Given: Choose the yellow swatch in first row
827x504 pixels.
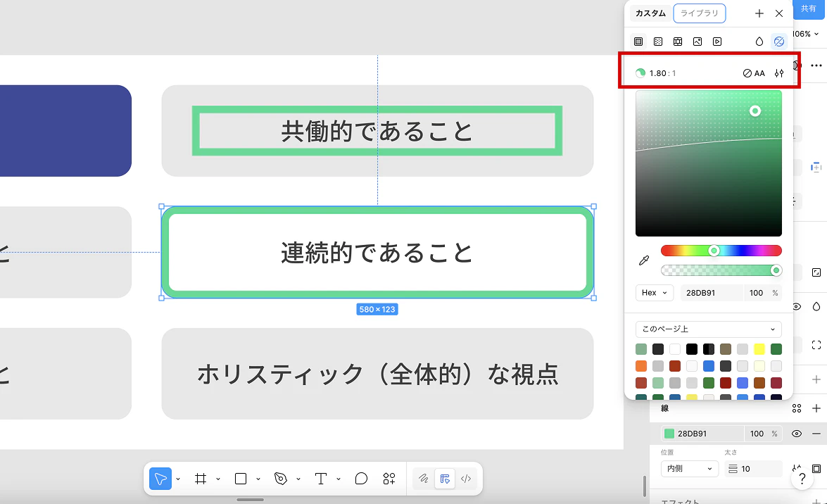Looking at the screenshot, I should click(x=759, y=349).
